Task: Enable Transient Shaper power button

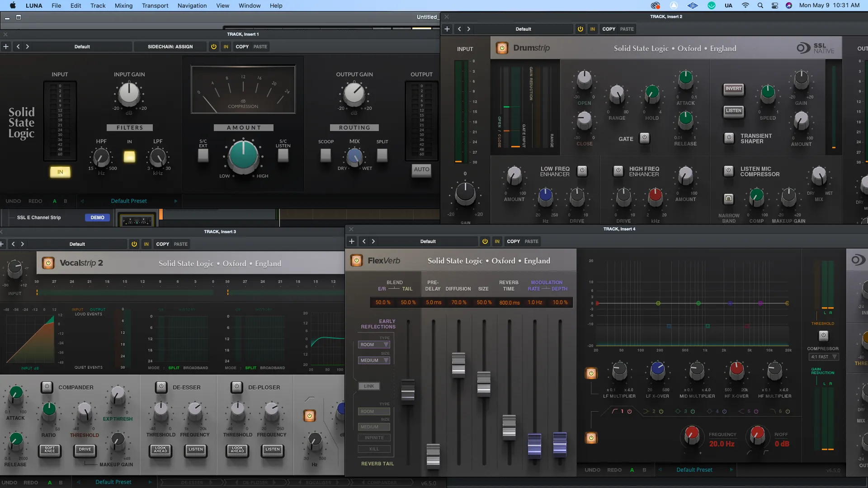Action: click(x=729, y=138)
